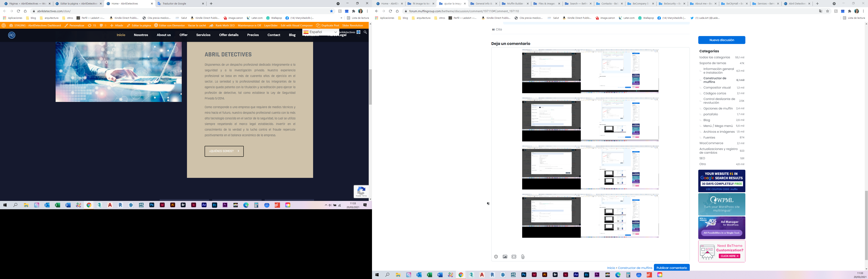Screen dimensions: 868x279
Task: Open the Compositor visual category
Action: pos(717,88)
